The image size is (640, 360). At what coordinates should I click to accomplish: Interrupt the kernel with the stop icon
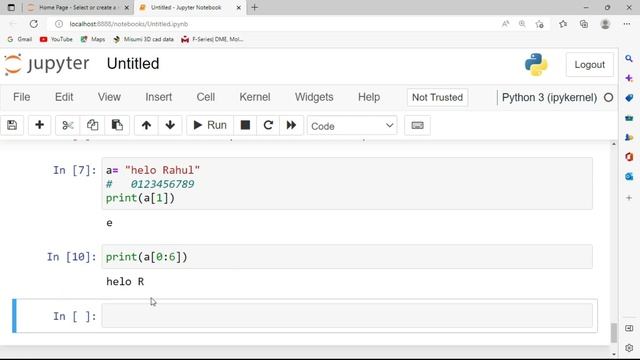tap(245, 125)
